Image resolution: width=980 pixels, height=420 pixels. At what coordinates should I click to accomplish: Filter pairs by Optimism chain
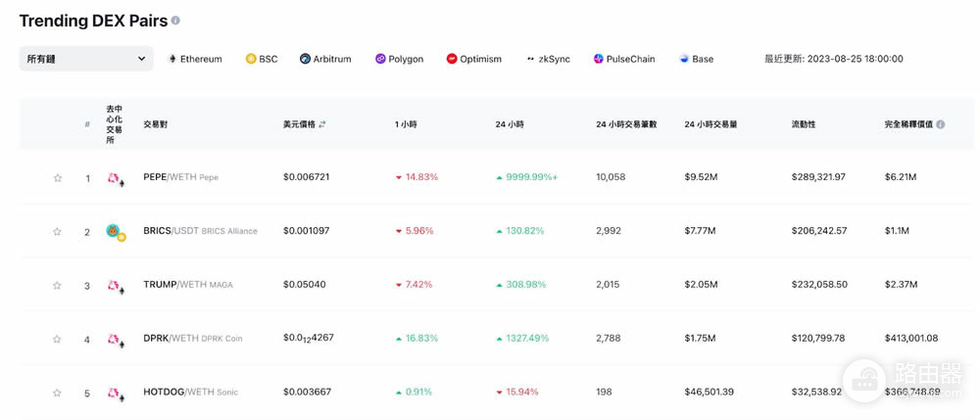pyautogui.click(x=473, y=60)
